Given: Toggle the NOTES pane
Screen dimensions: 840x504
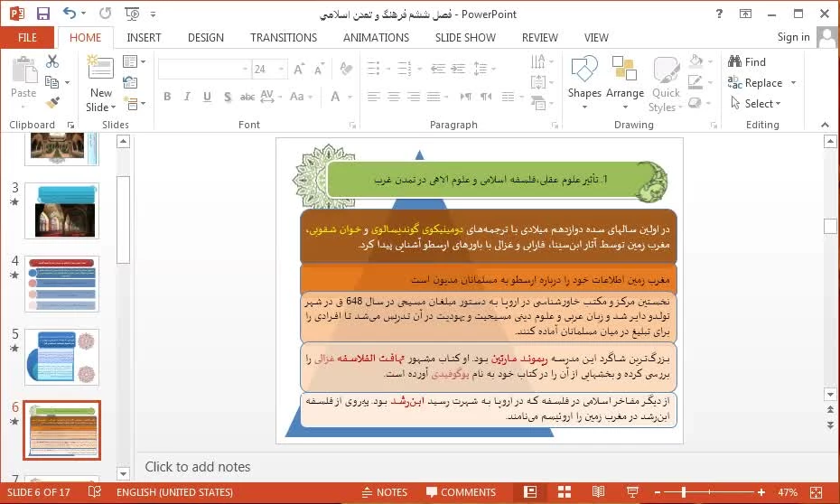Looking at the screenshot, I should pyautogui.click(x=385, y=492).
